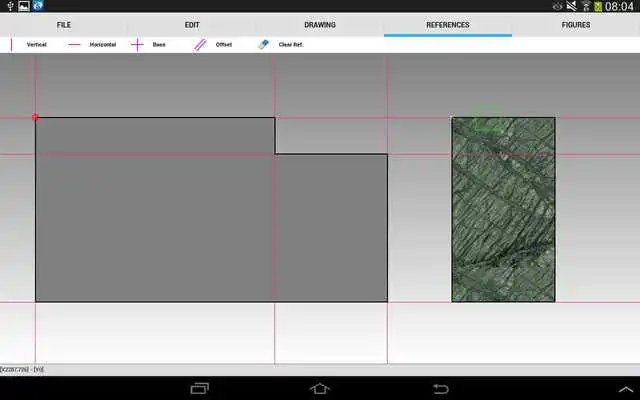Select the Vertical reference line tool
This screenshot has height=400, width=640.
[x=29, y=44]
